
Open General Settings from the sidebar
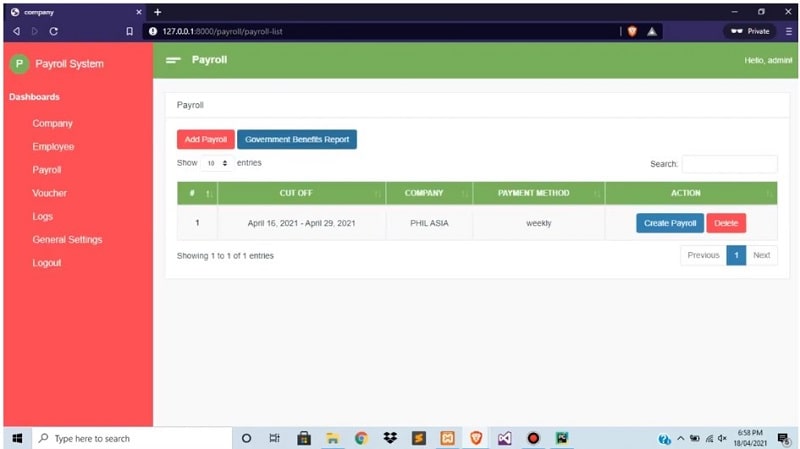coord(67,240)
